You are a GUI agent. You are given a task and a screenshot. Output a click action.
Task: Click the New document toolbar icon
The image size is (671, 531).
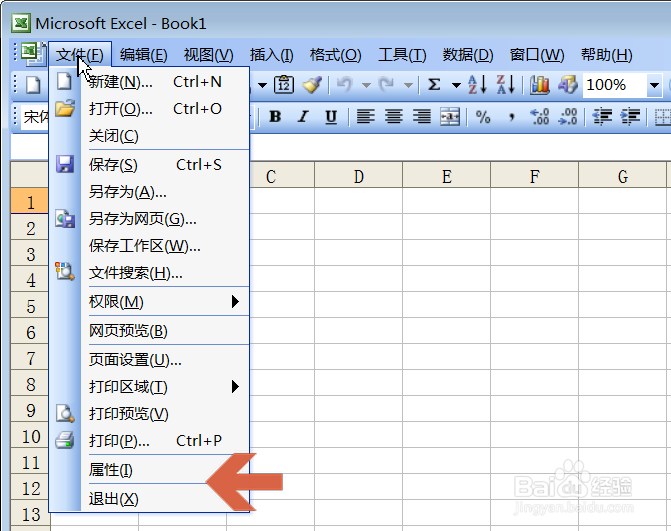point(33,85)
